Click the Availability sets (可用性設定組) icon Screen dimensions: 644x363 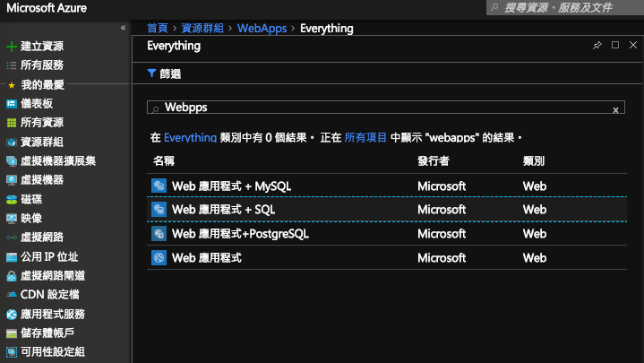click(12, 352)
